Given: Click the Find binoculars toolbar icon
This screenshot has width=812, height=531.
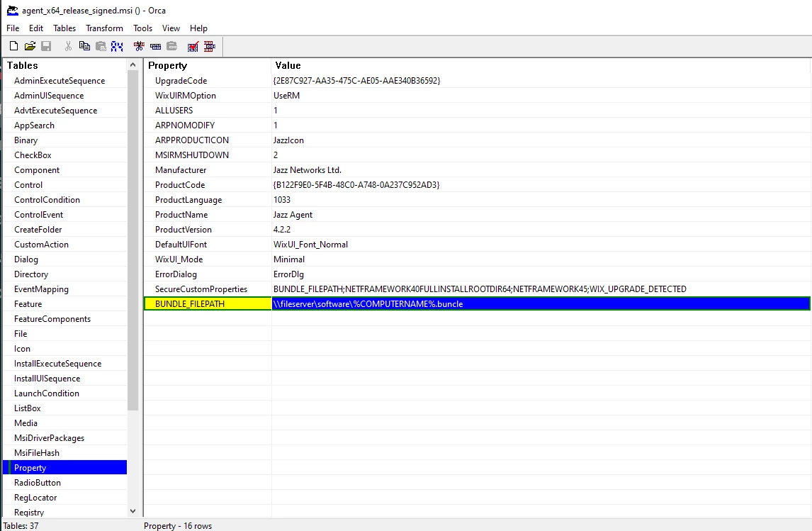Looking at the screenshot, I should click(117, 46).
